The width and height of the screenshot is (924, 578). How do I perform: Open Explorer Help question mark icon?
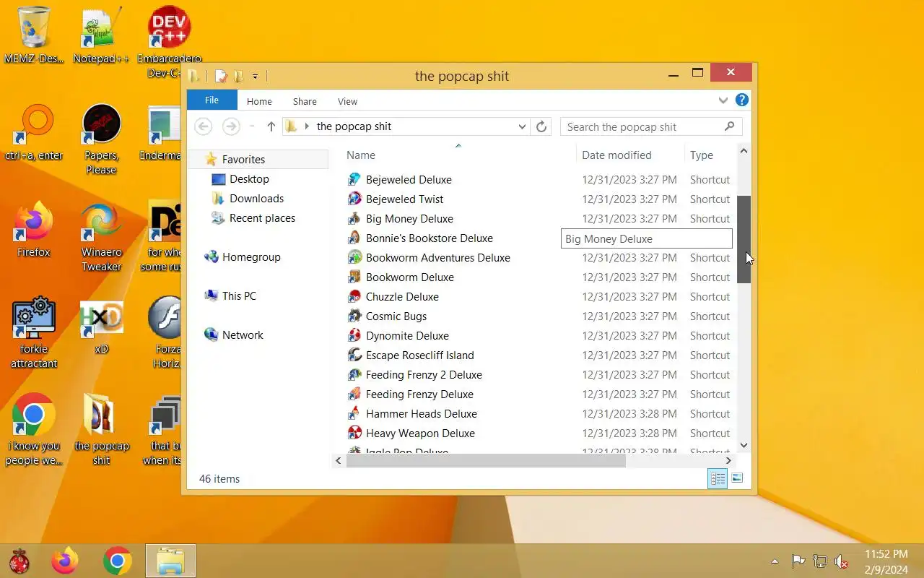[741, 100]
